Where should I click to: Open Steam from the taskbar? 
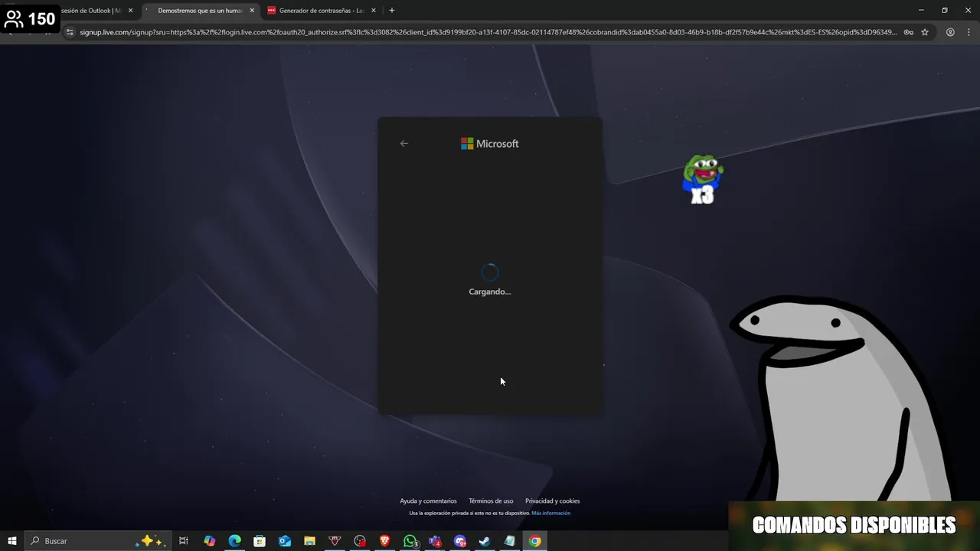(x=485, y=541)
